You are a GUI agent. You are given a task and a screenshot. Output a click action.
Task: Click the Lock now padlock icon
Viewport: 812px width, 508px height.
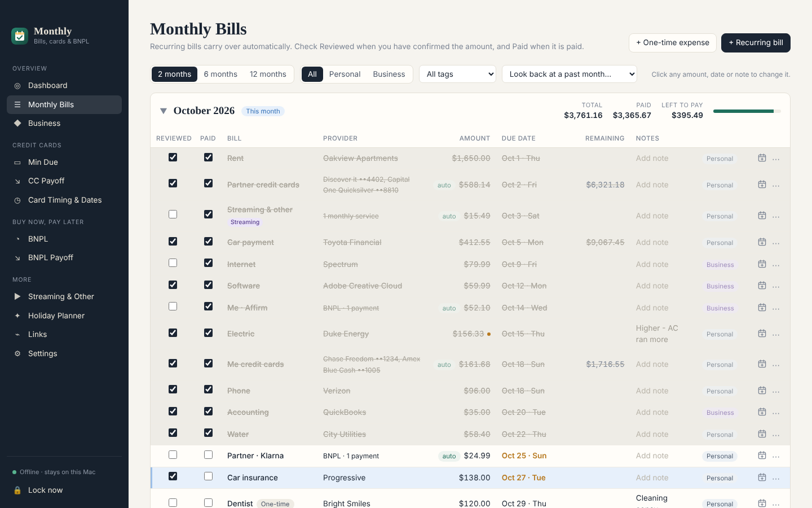click(x=17, y=491)
